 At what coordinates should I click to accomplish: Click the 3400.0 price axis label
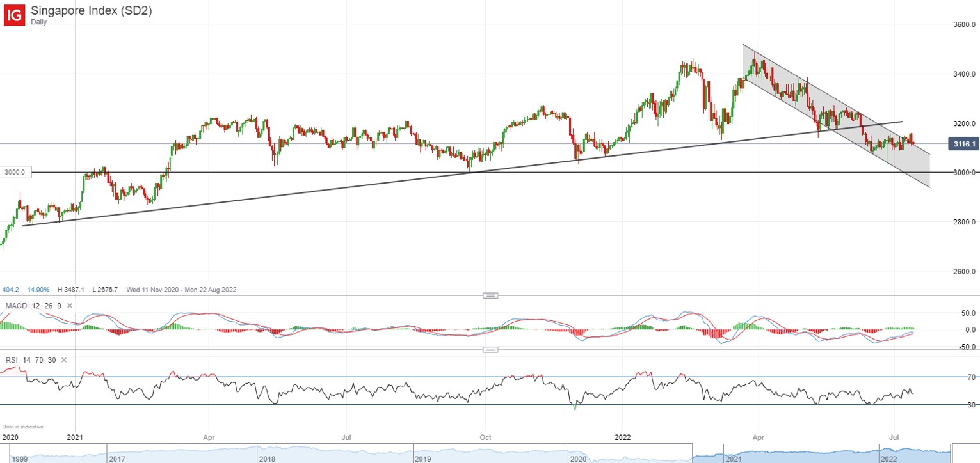pos(964,74)
